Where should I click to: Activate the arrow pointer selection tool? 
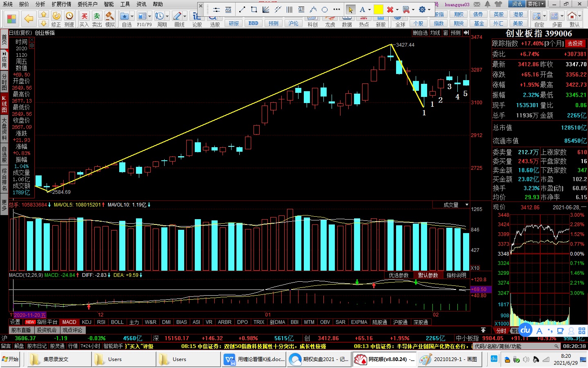click(x=350, y=9)
